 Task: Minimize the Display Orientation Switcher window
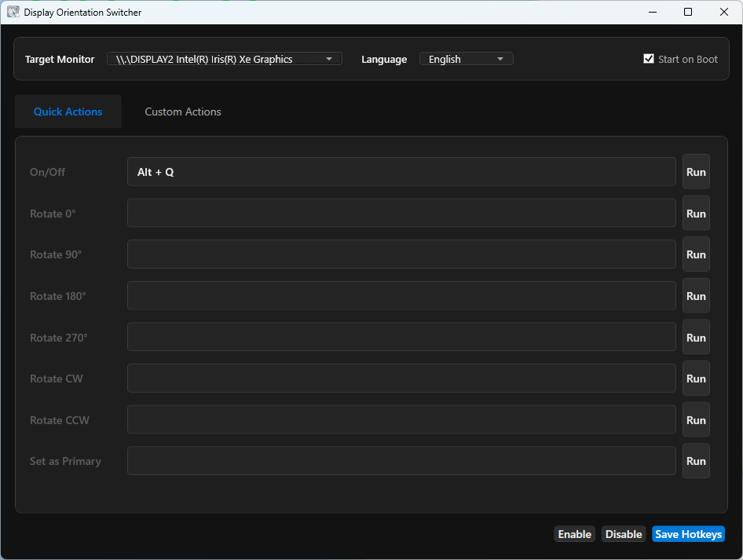click(652, 12)
